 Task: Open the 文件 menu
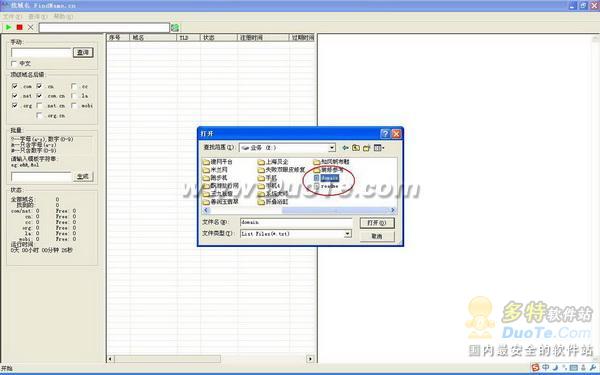[13, 17]
